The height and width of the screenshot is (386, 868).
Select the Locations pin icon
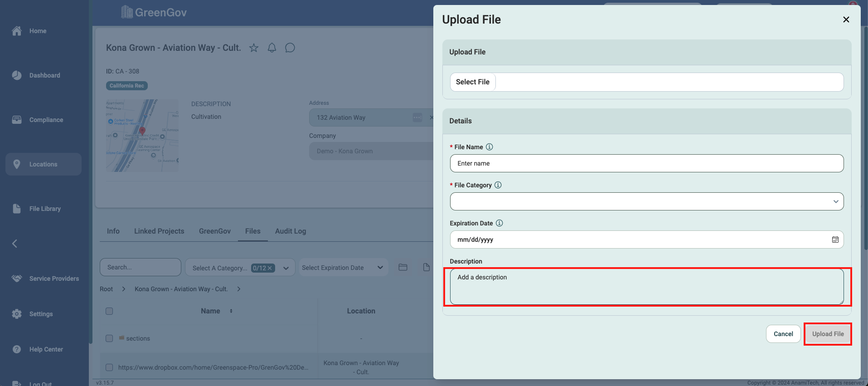(17, 164)
